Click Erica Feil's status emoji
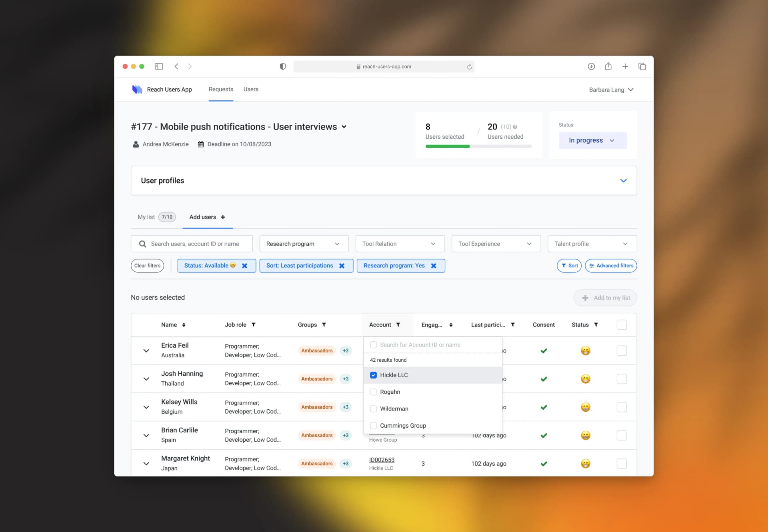The height and width of the screenshot is (532, 768). point(586,351)
